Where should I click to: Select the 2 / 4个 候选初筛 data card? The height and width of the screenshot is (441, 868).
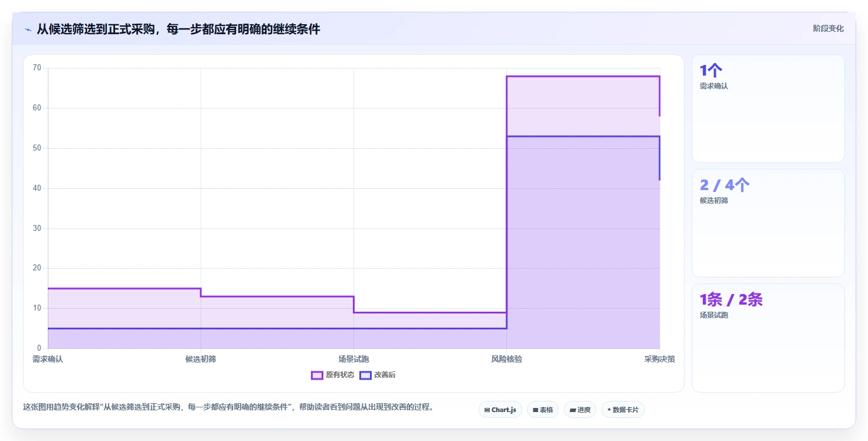[768, 223]
